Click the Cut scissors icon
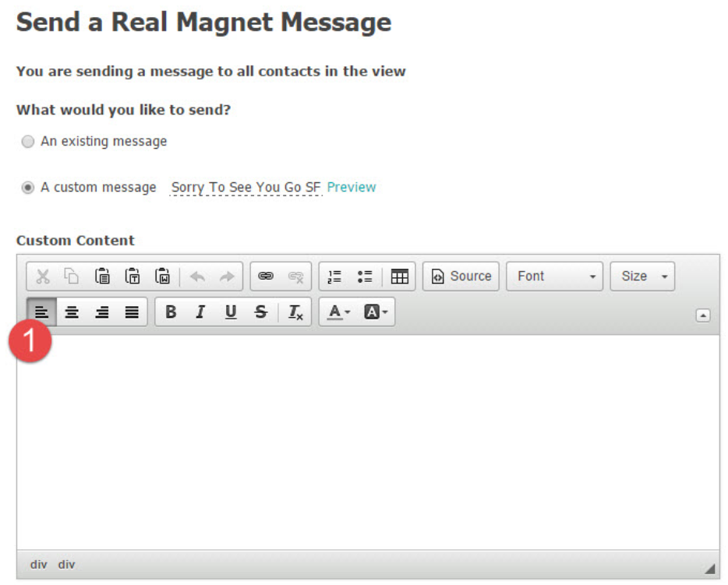 [x=43, y=277]
